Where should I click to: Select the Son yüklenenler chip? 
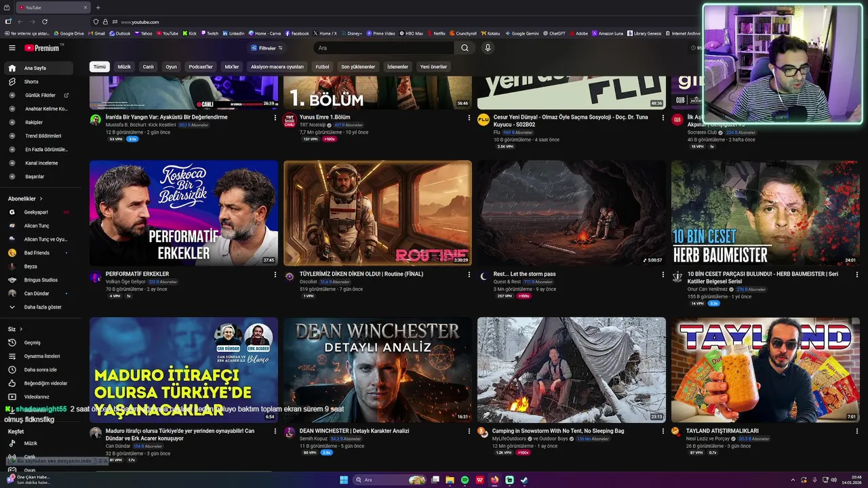click(358, 67)
